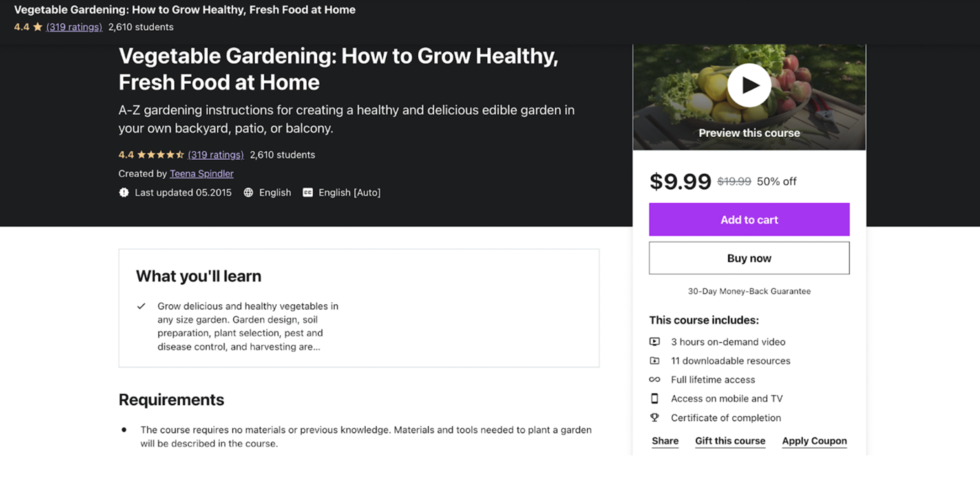Click the mobile access phone icon

pyautogui.click(x=654, y=398)
